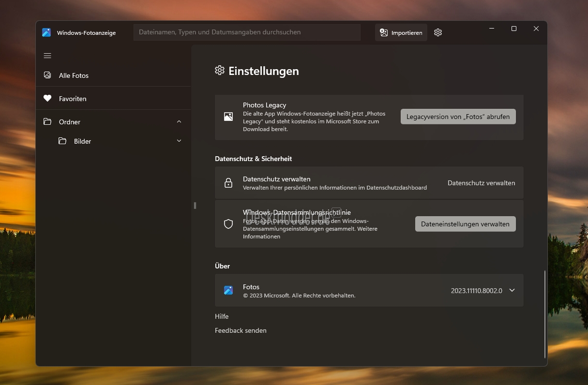Expand the Bilder folder chevron
This screenshot has height=385, width=588.
pyautogui.click(x=179, y=141)
